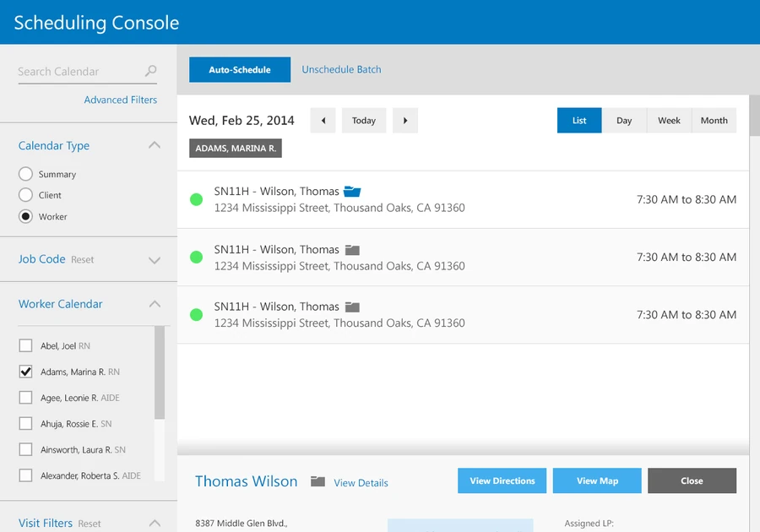Reset the Visit Filters
The width and height of the screenshot is (760, 532).
pos(90,524)
